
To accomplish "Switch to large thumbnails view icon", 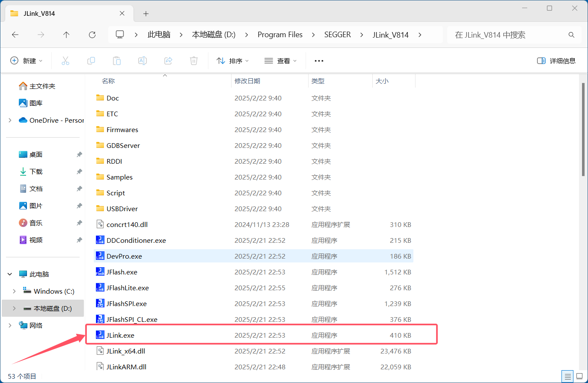I will point(579,377).
